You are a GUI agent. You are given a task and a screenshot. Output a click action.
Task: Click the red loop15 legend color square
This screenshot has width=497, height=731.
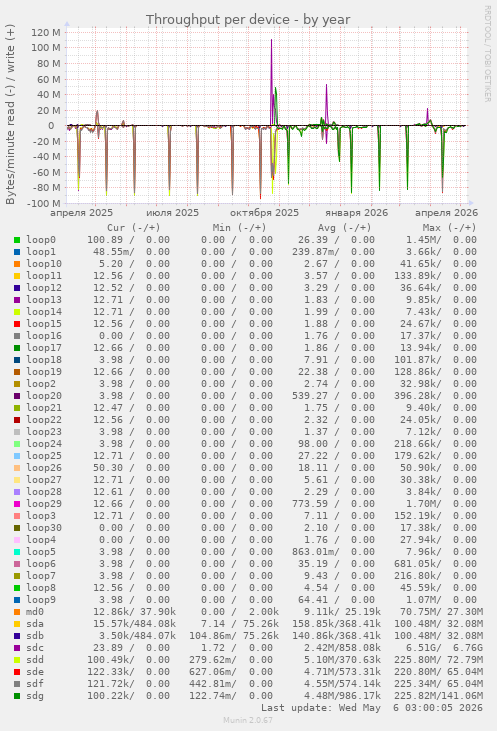coord(17,324)
